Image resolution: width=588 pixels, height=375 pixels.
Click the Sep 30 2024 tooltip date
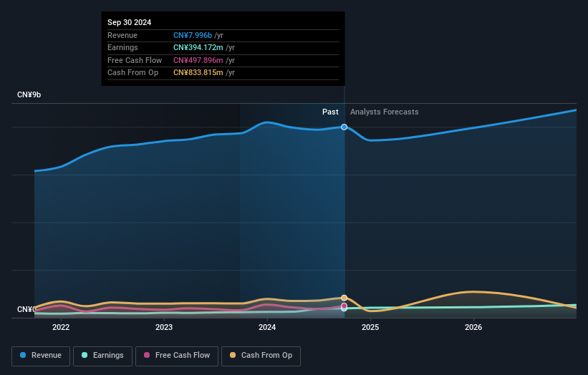pyautogui.click(x=130, y=22)
